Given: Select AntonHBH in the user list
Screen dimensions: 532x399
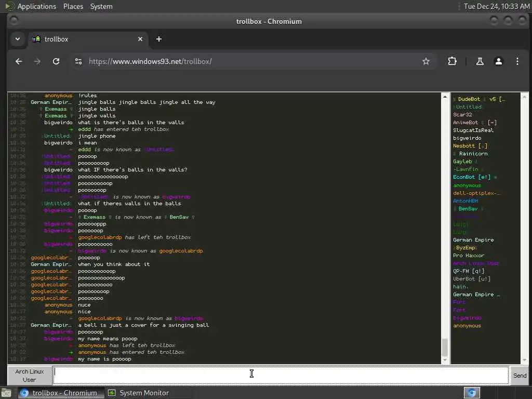Looking at the screenshot, I should click(x=465, y=201).
